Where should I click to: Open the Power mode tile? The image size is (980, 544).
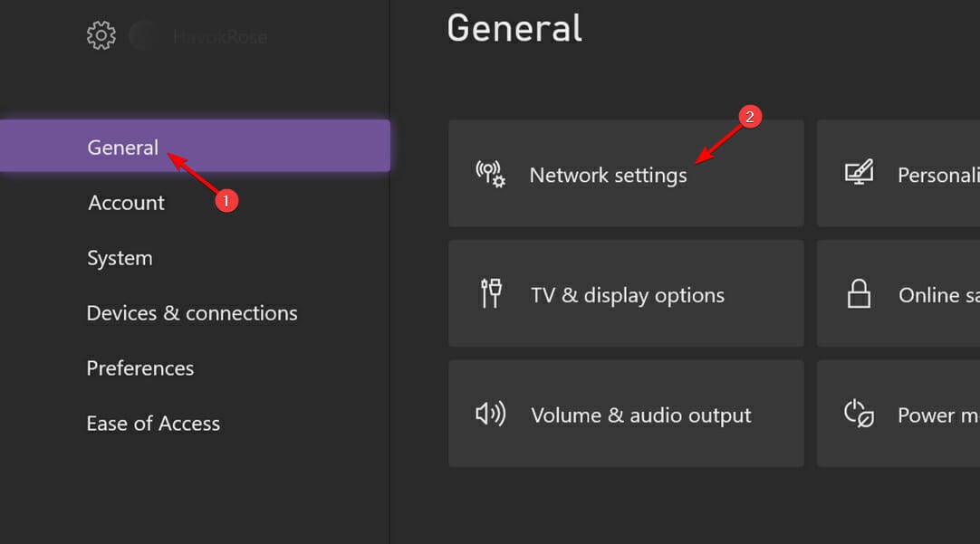tap(898, 414)
